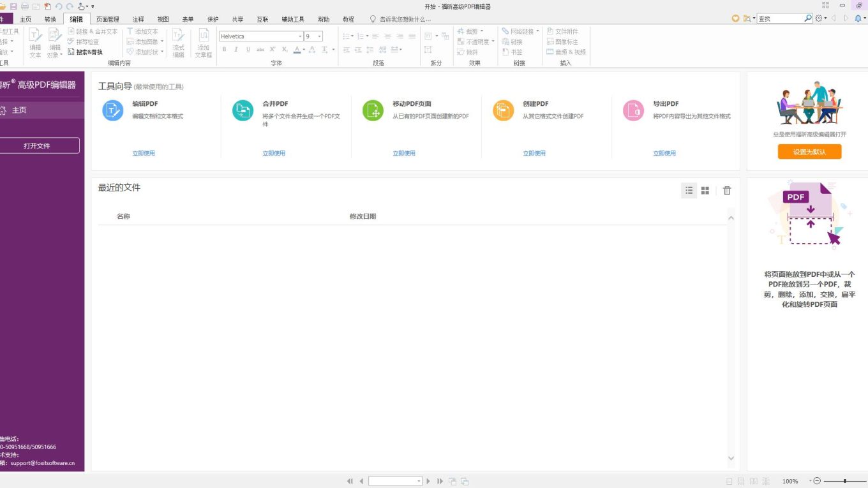The height and width of the screenshot is (488, 868).
Task: Open the Page Management (页面管理) tab
Action: [x=108, y=19]
